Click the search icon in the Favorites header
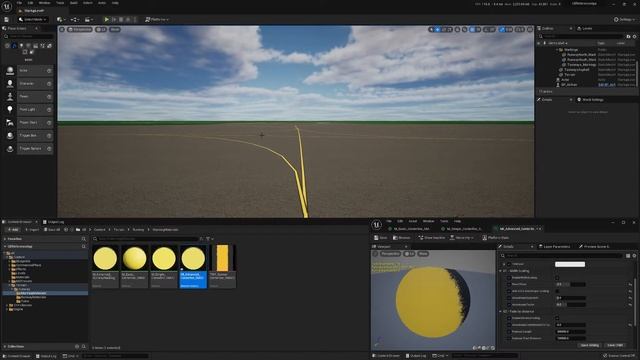Screen dimensions: 640x360 click(84, 239)
